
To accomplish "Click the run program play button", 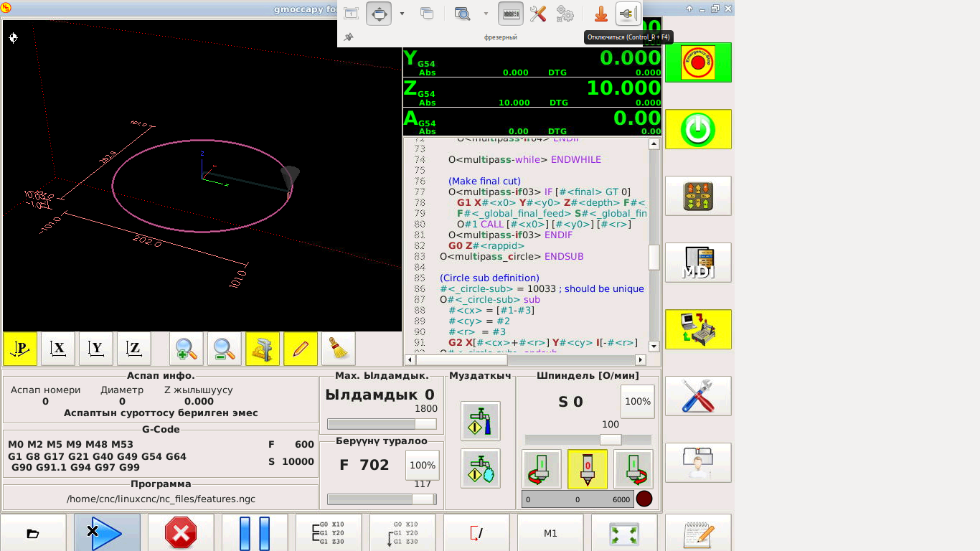I will click(107, 532).
